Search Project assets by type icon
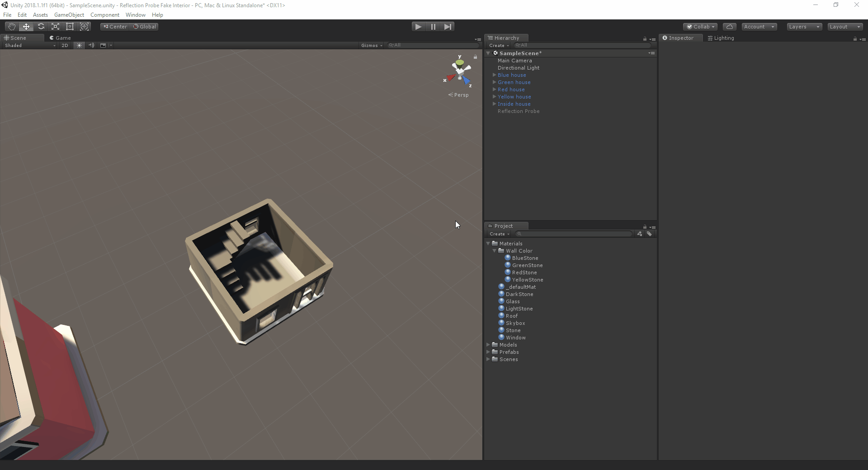The width and height of the screenshot is (868, 470). [639, 234]
